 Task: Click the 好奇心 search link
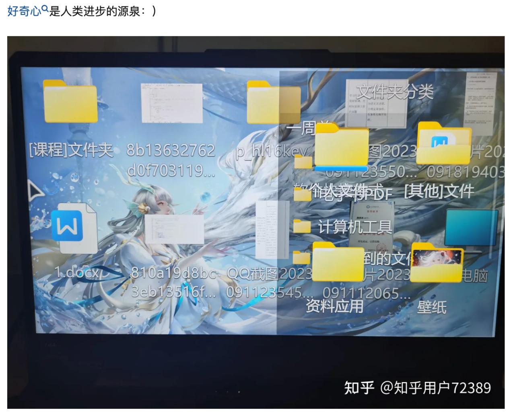[24, 11]
